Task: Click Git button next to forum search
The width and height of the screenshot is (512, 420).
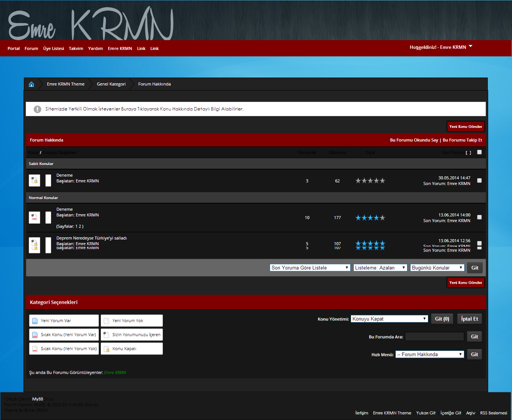Action: pos(475,337)
